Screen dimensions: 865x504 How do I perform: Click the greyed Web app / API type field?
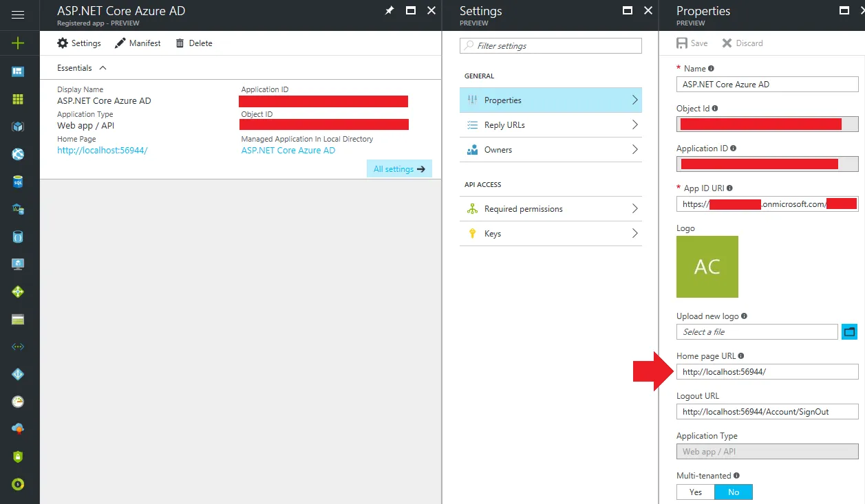767,452
